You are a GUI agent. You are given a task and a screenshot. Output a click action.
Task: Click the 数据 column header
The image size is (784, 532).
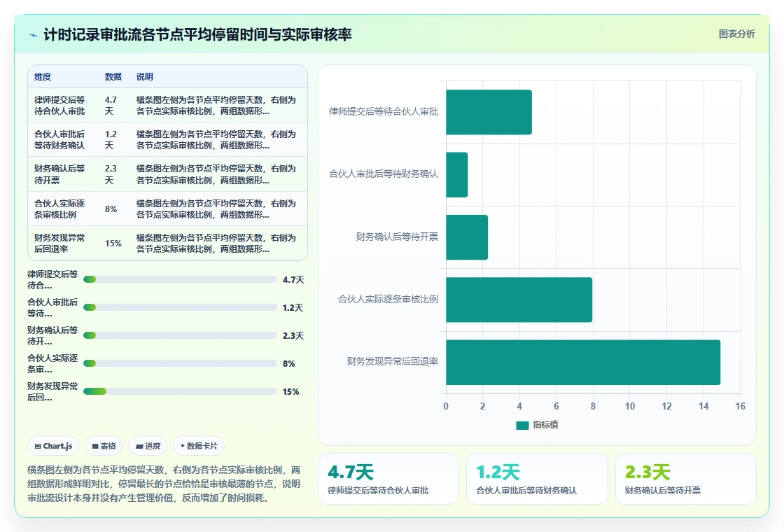point(113,76)
